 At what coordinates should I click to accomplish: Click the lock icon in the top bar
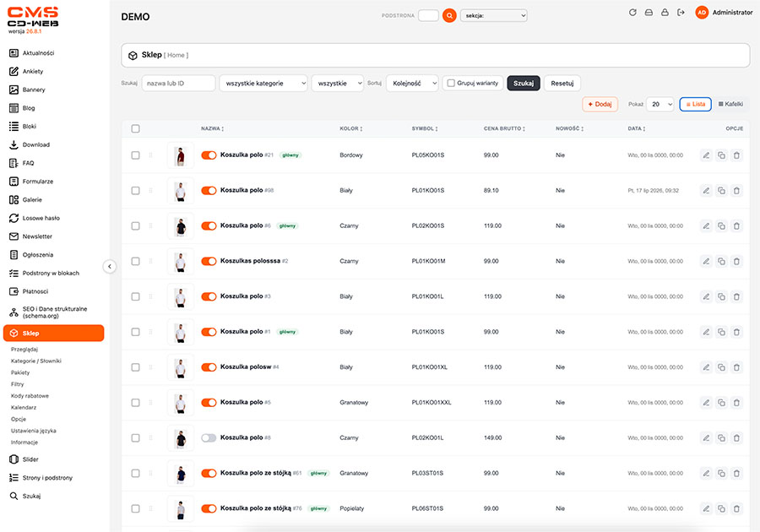tap(665, 13)
